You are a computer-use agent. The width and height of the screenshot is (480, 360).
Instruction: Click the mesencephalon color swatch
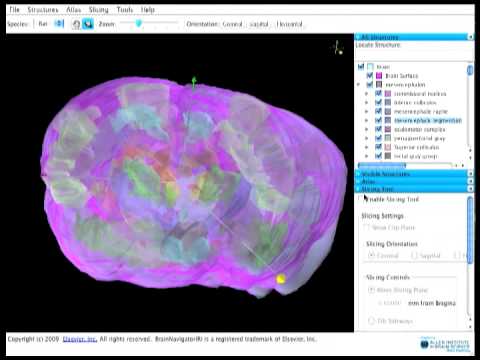coord(379,85)
